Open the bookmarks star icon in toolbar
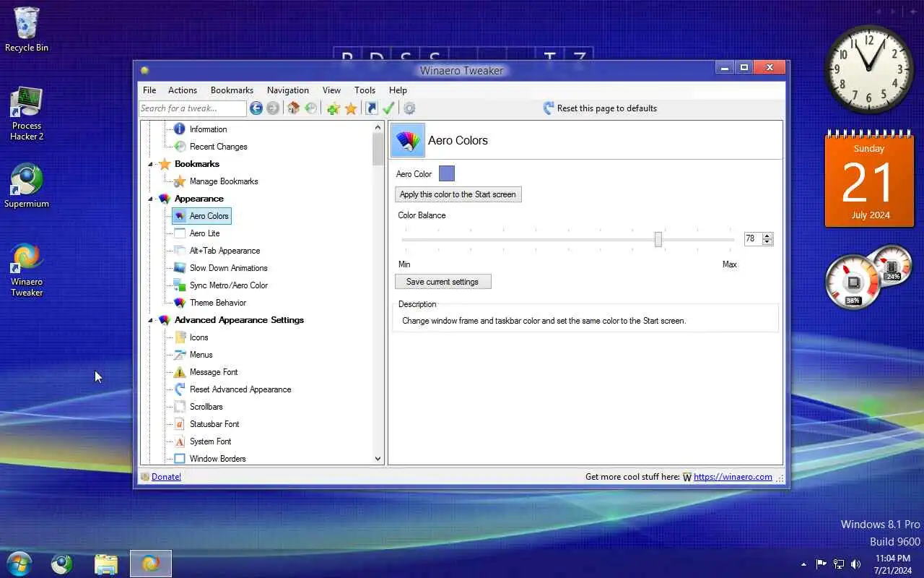The width and height of the screenshot is (924, 578). (351, 108)
